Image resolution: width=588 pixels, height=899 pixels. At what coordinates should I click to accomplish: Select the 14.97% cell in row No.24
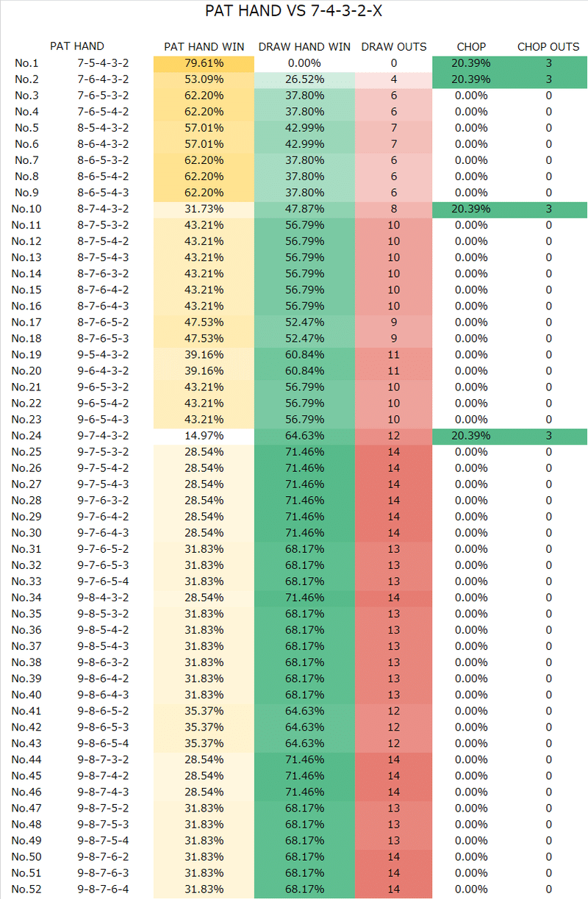pyautogui.click(x=204, y=435)
